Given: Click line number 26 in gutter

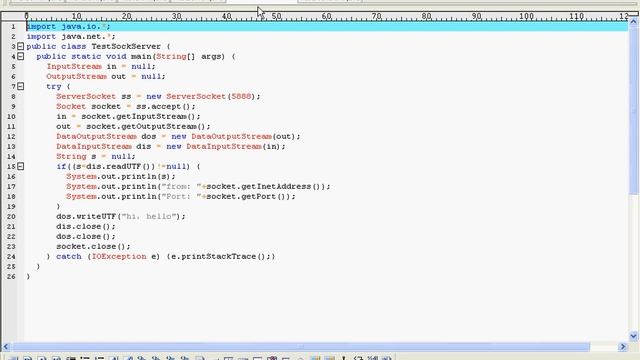Looking at the screenshot, I should [x=11, y=276].
